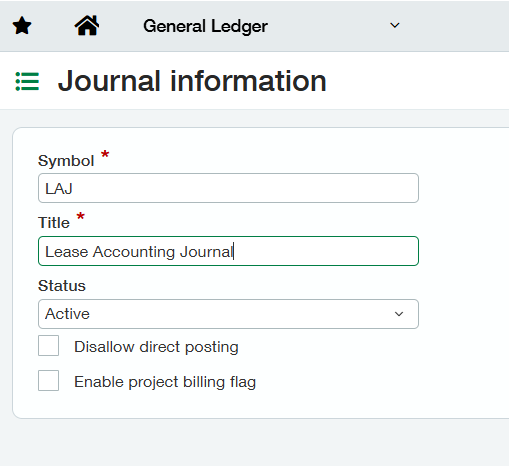Viewport: 509px width, 466px height.
Task: Open the green list menu icon
Action: 27,81
